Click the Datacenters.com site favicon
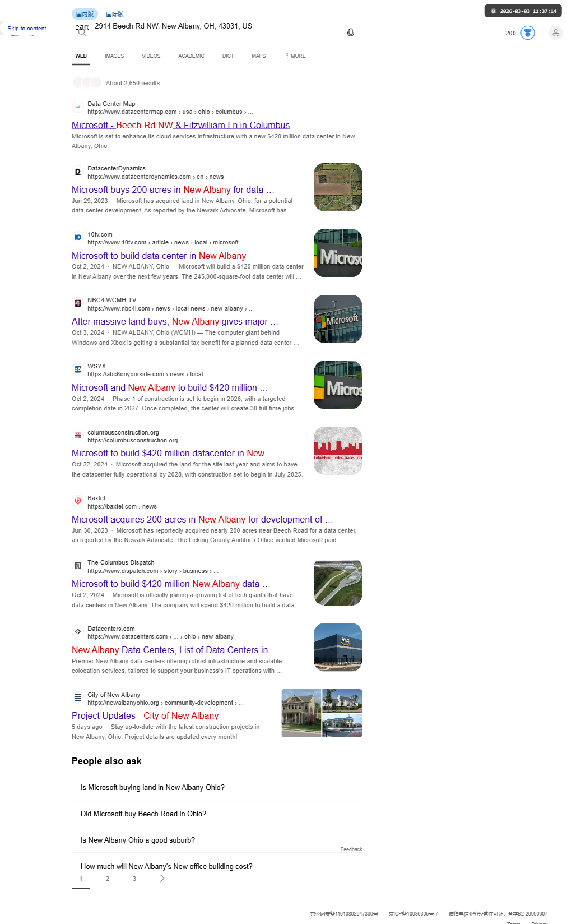Screen dimensions: 567x924 pyautogui.click(x=78, y=631)
